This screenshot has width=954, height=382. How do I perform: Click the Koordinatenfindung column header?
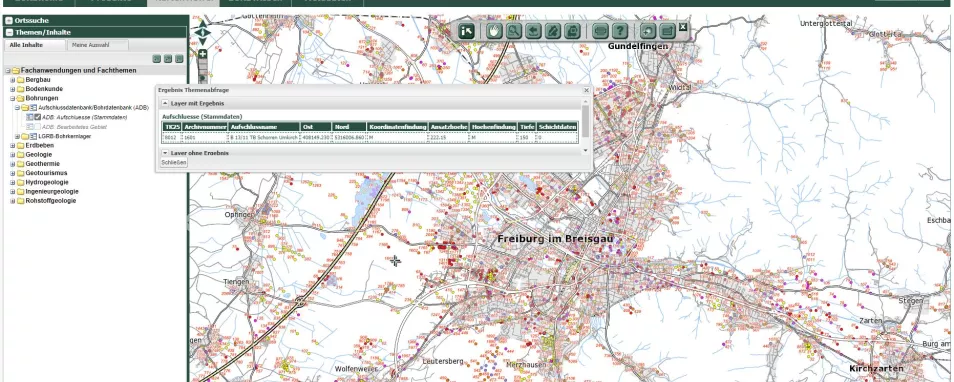[397, 127]
